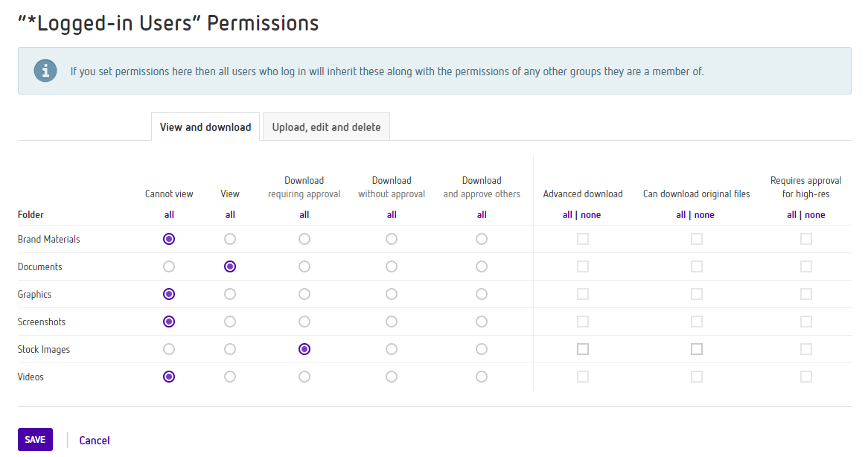Click the Brand Materials folder name

coord(48,239)
